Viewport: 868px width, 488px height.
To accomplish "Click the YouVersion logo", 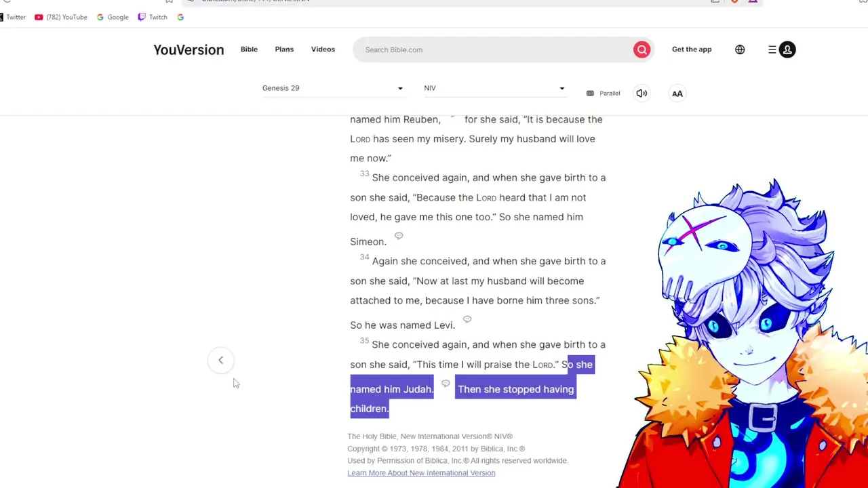I will click(189, 49).
